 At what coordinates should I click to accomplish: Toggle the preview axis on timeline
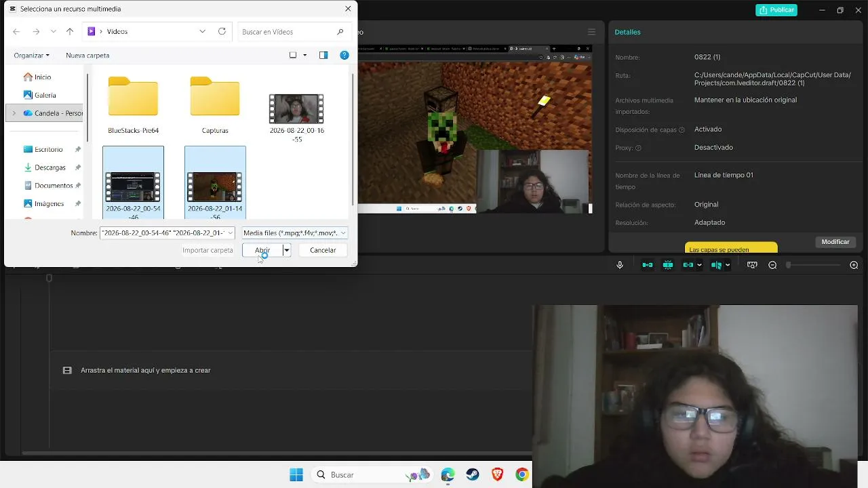tap(716, 265)
